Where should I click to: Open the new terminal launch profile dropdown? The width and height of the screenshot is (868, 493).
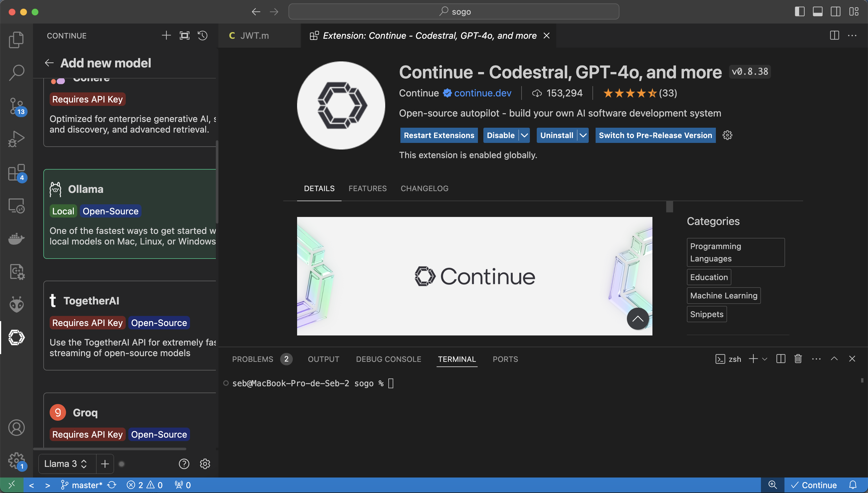765,359
